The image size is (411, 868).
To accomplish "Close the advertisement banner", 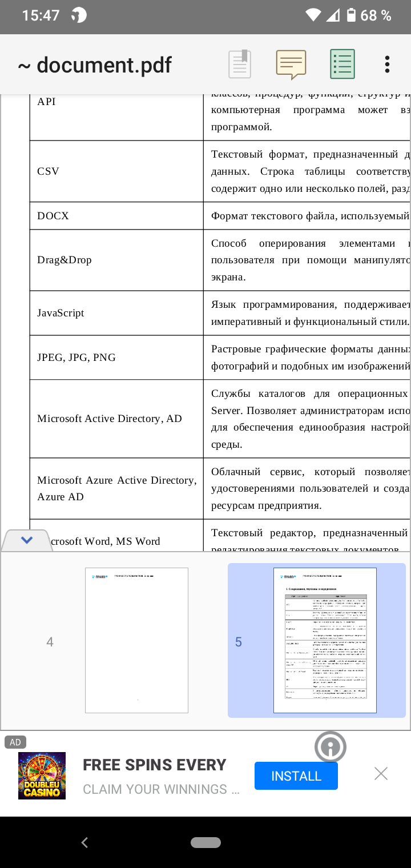I will pos(381,774).
